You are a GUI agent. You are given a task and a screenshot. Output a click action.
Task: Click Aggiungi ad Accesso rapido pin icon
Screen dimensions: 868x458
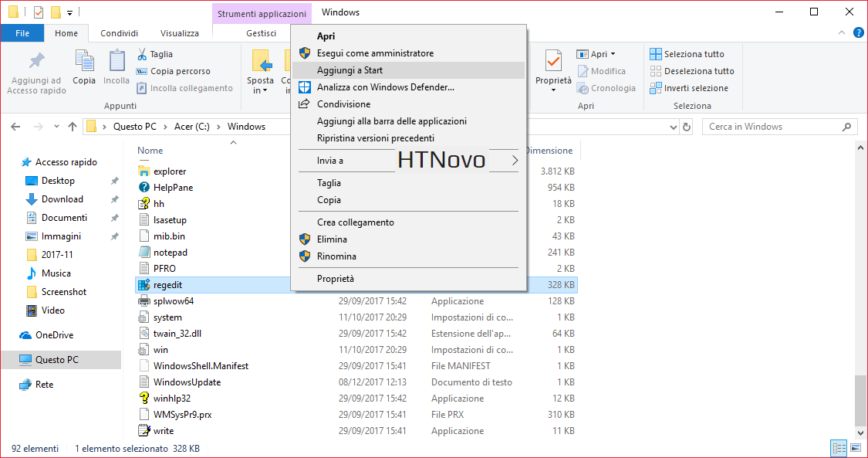[x=36, y=61]
